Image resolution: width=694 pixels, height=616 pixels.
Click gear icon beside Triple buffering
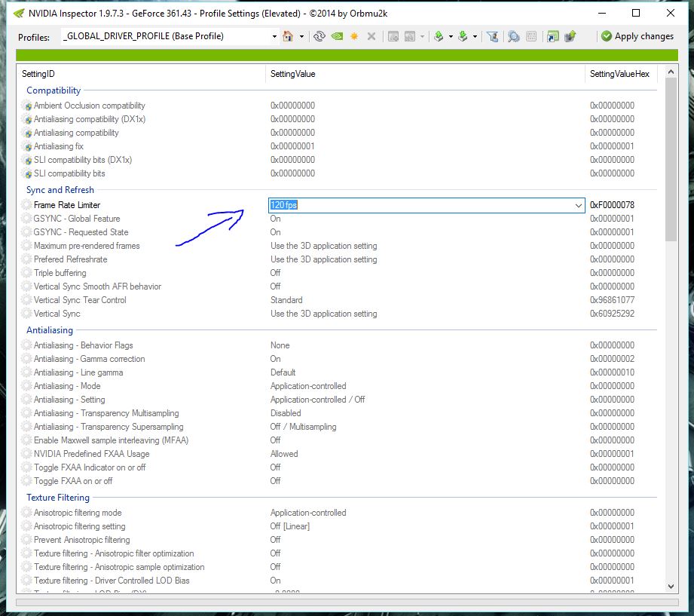(27, 273)
